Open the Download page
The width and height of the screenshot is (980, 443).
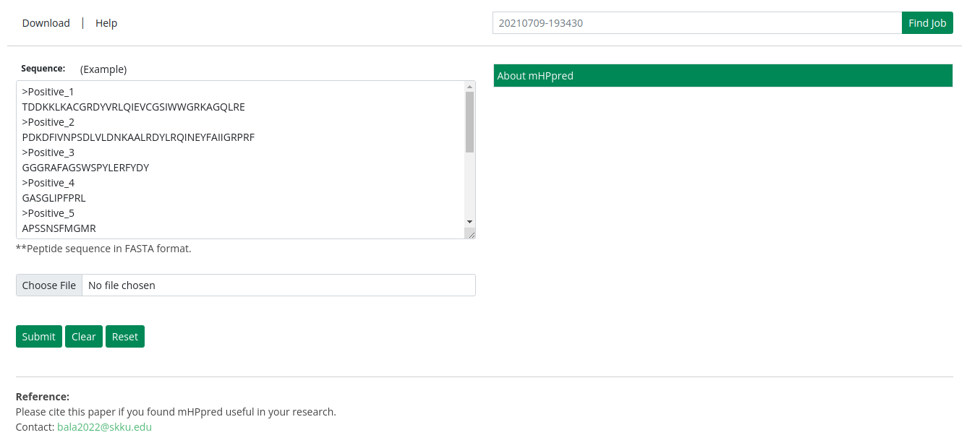46,23
